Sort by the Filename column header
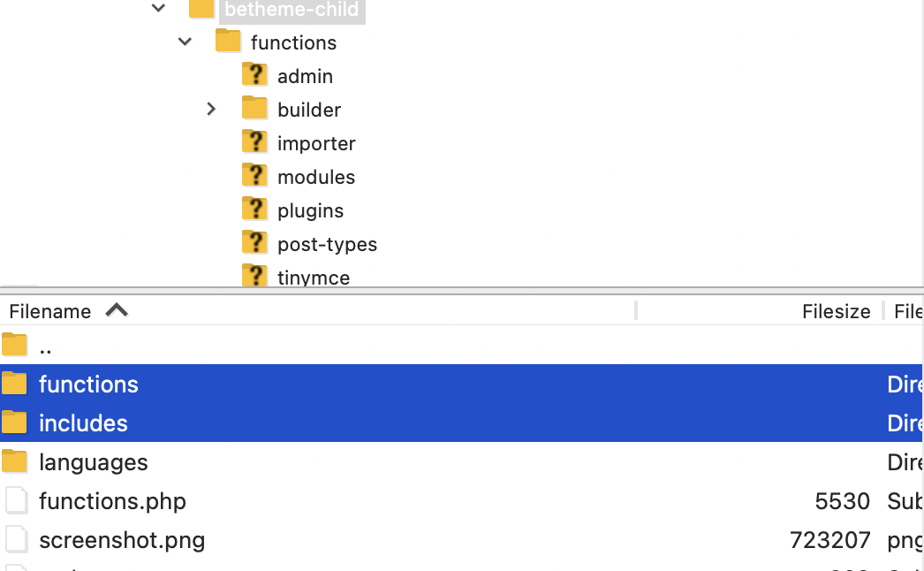The width and height of the screenshot is (924, 571). [50, 311]
